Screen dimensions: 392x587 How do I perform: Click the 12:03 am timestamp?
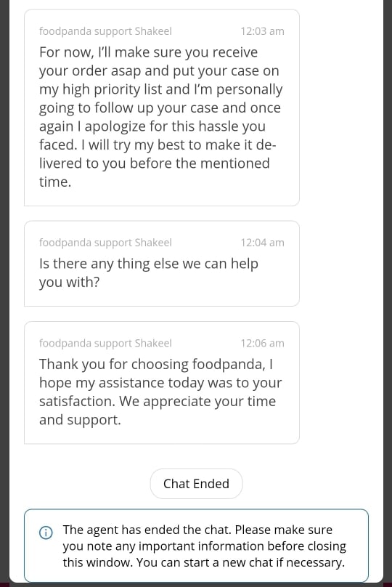(262, 31)
